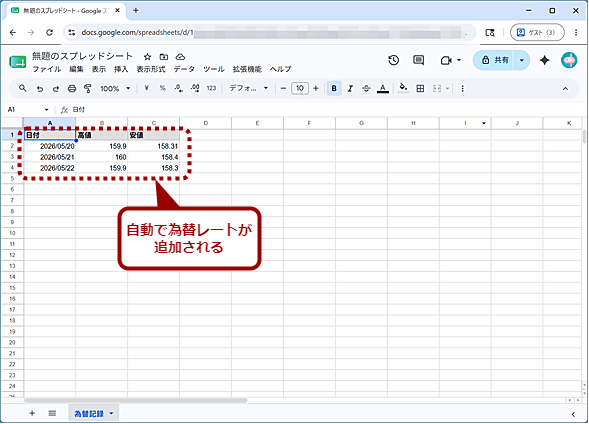589x424 pixels.
Task: Toggle bold formatting
Action: tap(334, 89)
